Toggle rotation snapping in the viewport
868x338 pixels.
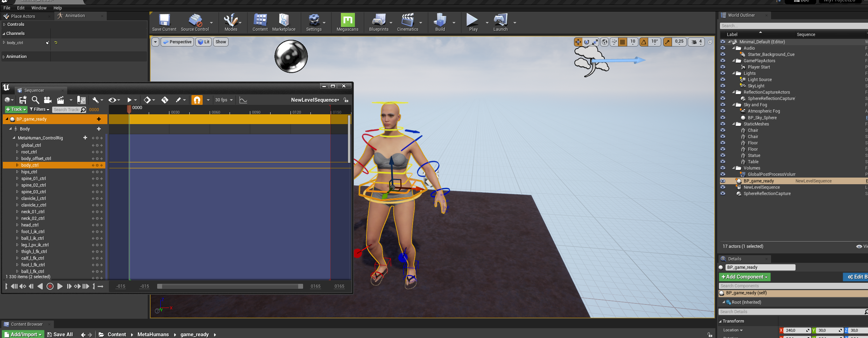click(644, 42)
